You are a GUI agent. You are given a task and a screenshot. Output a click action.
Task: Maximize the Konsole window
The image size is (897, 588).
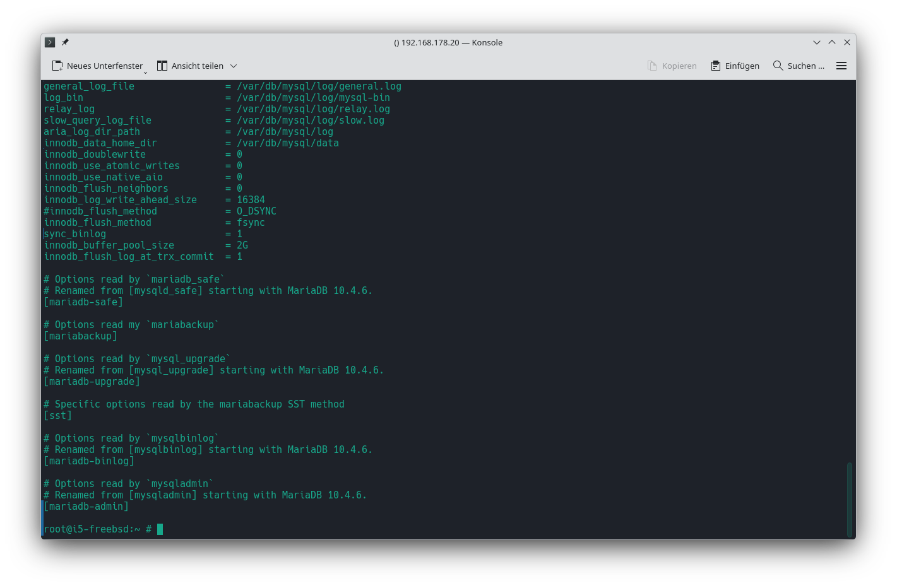click(x=832, y=42)
